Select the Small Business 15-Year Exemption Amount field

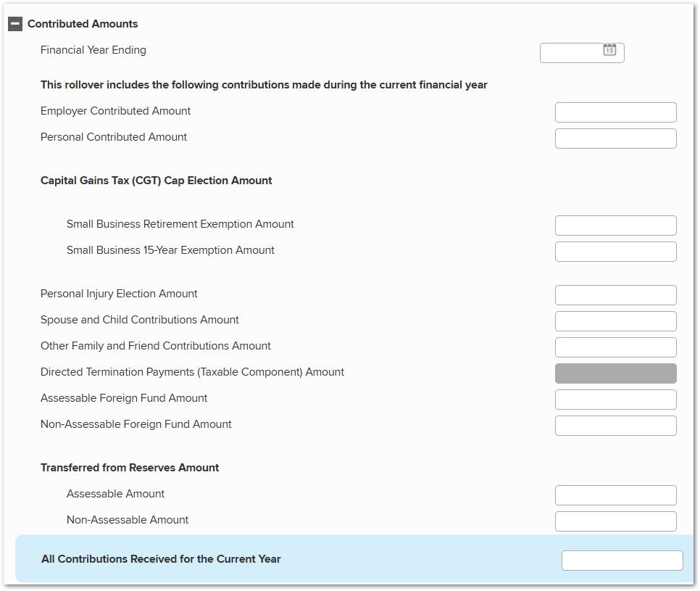616,252
